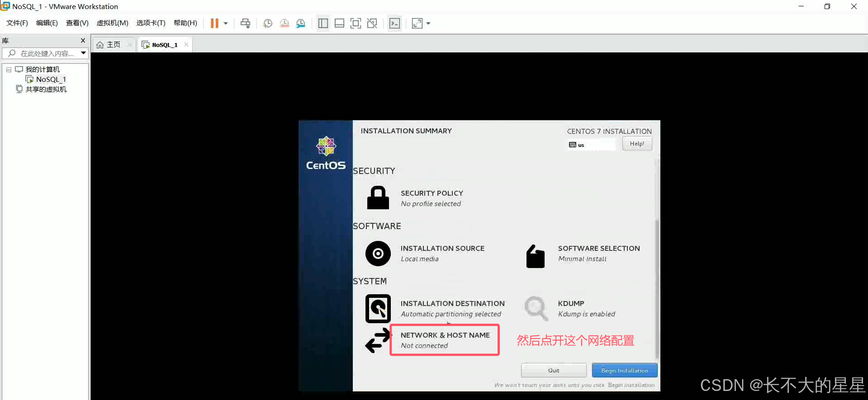Open the 文件(F) menu
868x400 pixels.
tap(17, 23)
